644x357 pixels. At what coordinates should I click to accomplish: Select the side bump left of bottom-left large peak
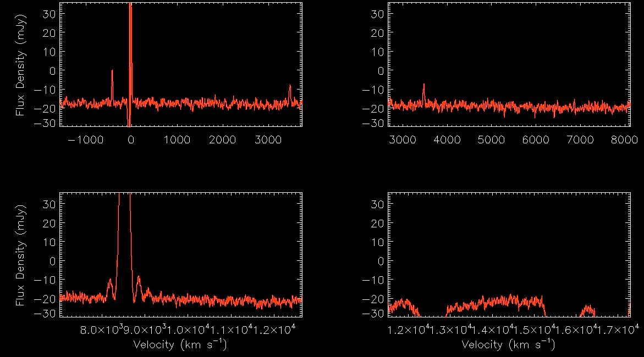pos(110,285)
